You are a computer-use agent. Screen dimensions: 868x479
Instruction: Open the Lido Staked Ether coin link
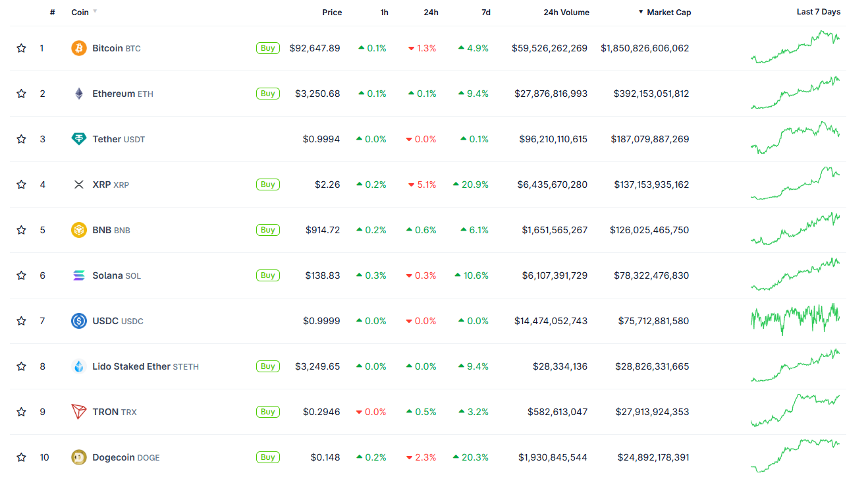pyautogui.click(x=131, y=366)
